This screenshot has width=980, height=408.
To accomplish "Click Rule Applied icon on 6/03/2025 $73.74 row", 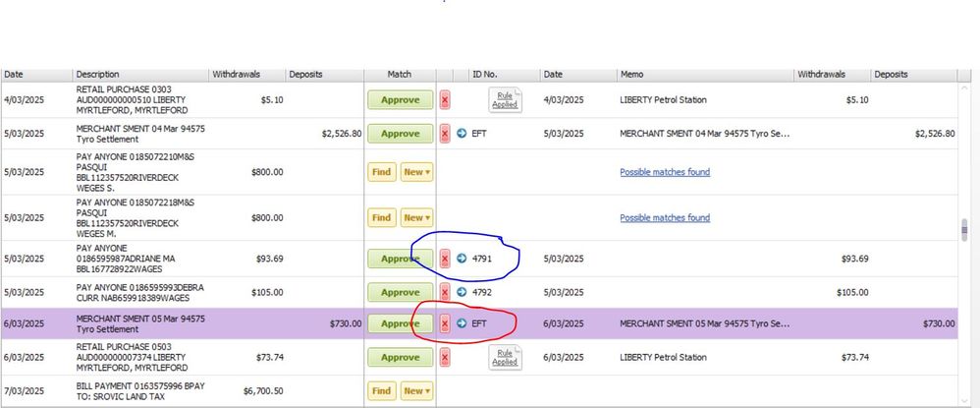I will pos(505,358).
